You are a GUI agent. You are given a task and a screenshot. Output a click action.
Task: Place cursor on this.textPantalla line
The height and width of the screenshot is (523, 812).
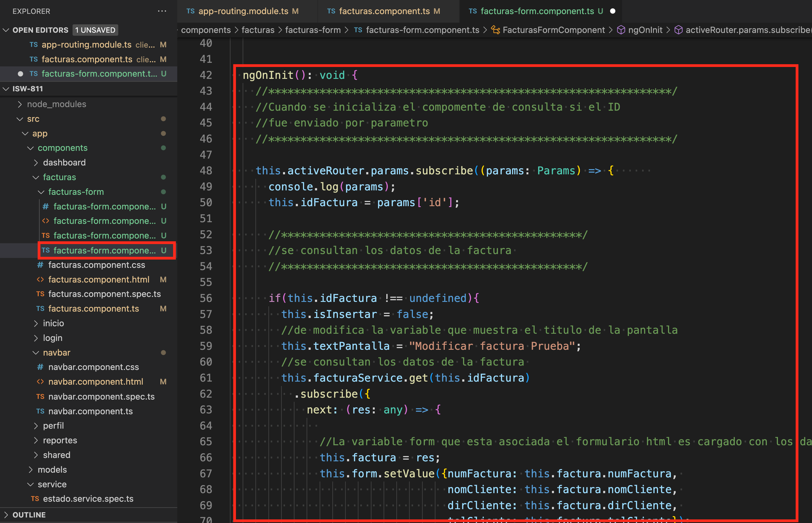(431, 346)
